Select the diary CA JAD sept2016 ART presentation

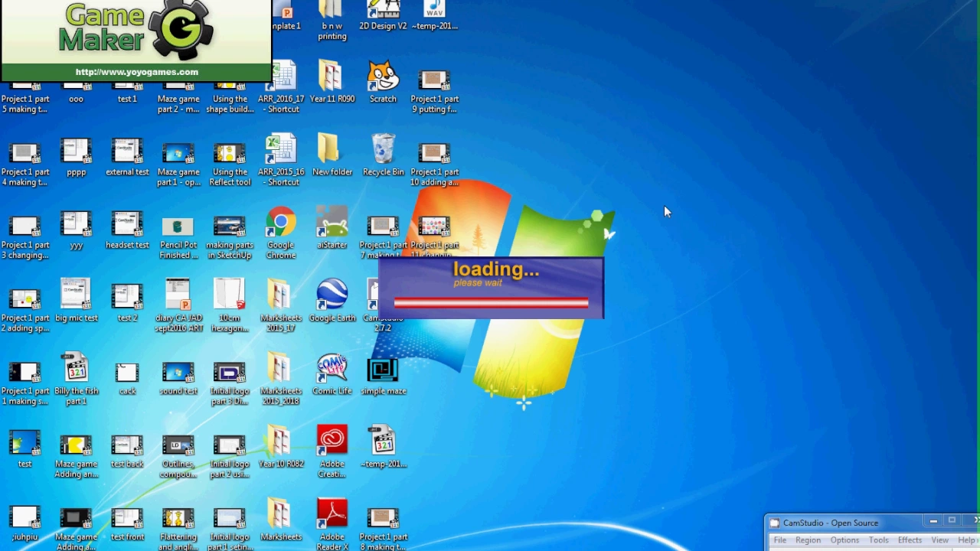(x=178, y=306)
